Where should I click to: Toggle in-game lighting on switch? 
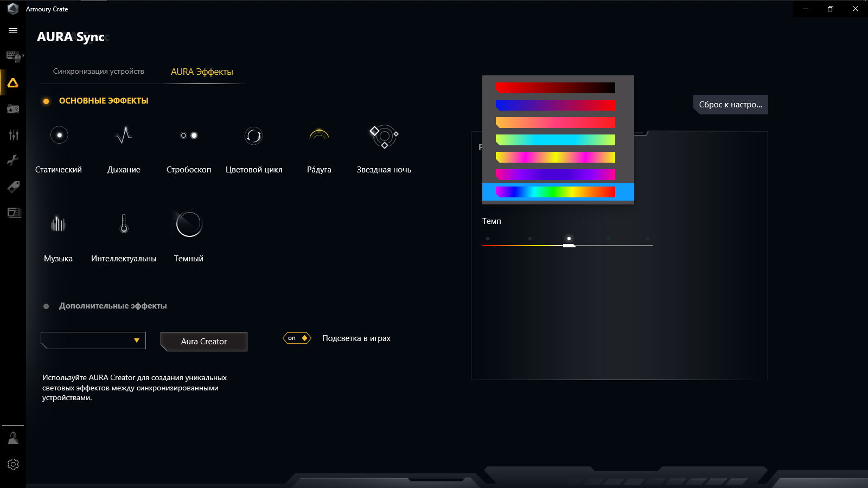(x=297, y=338)
